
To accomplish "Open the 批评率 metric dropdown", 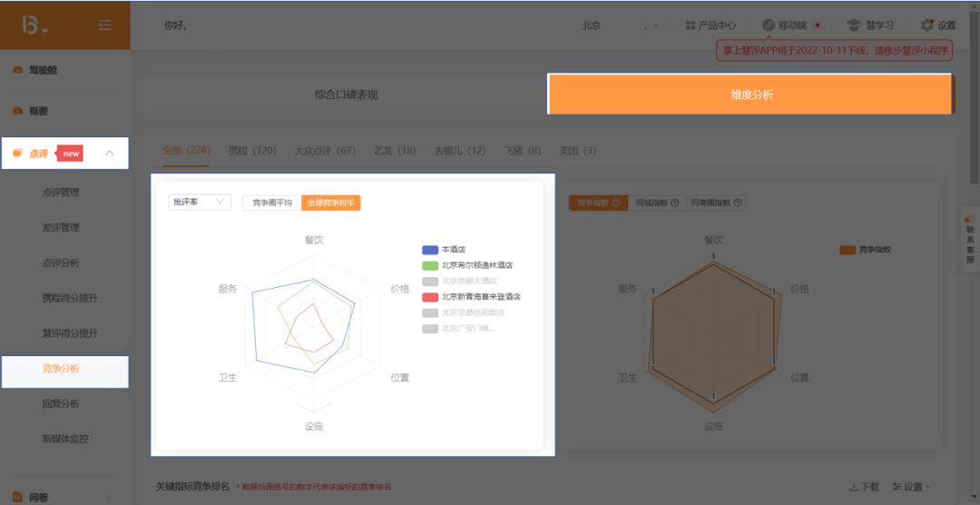I will pyautogui.click(x=200, y=203).
